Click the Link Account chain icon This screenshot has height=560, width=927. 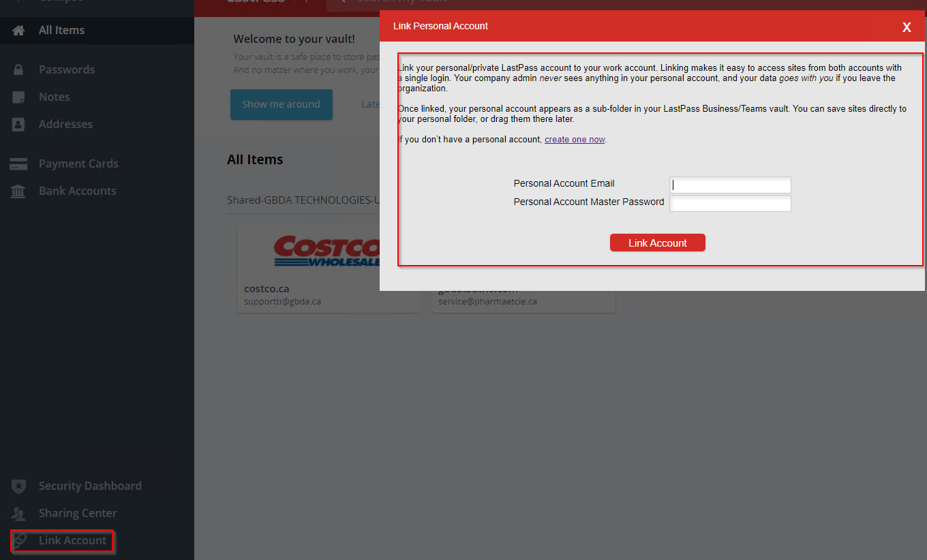click(20, 540)
